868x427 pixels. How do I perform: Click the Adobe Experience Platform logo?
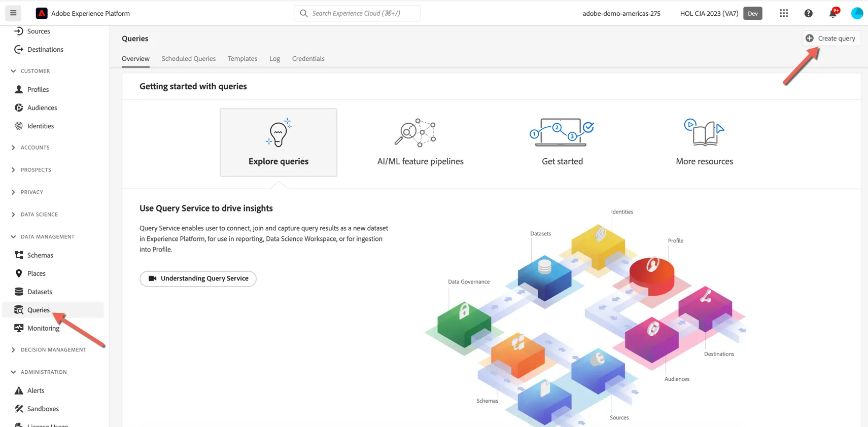click(42, 13)
